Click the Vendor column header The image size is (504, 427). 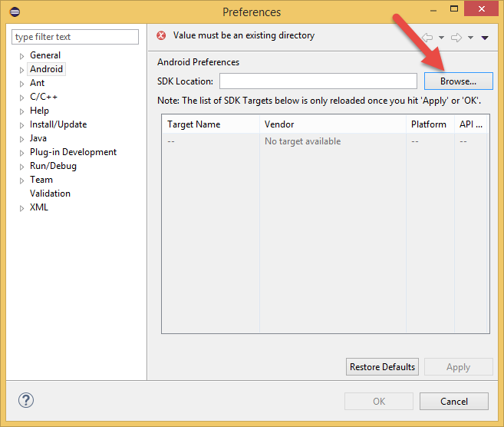point(279,124)
